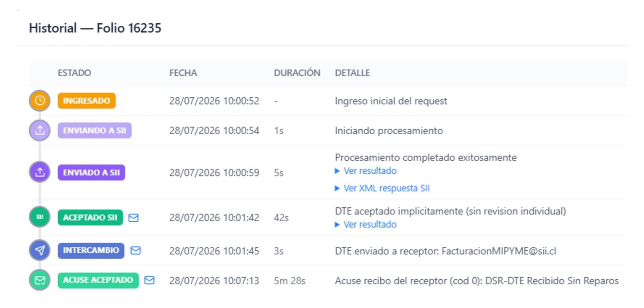Click the Historial — Folio 16235 title
Image resolution: width=644 pixels, height=308 pixels.
95,28
